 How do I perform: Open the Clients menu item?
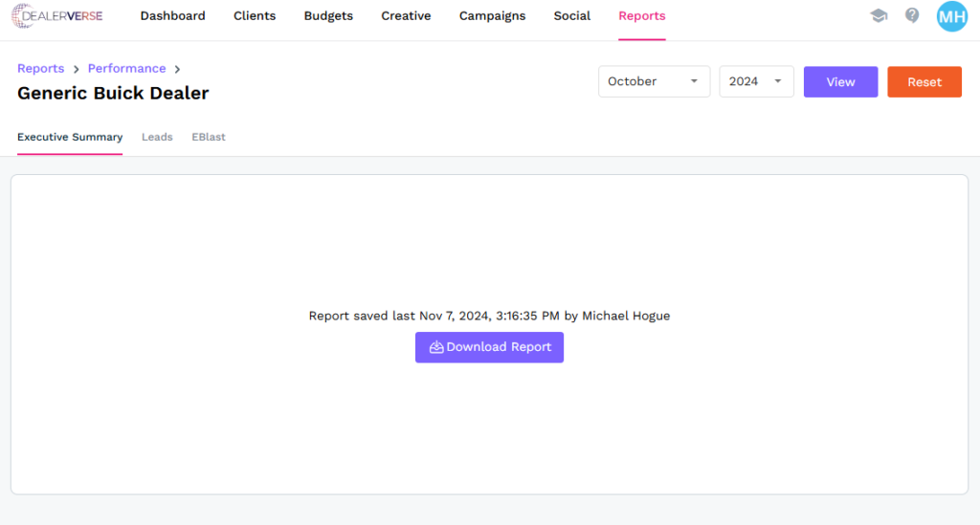[255, 16]
